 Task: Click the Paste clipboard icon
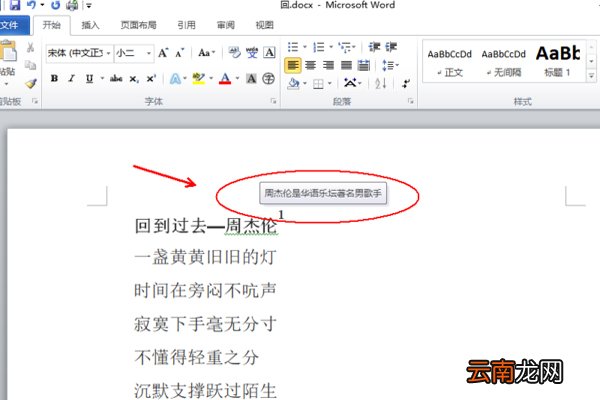tap(8, 51)
